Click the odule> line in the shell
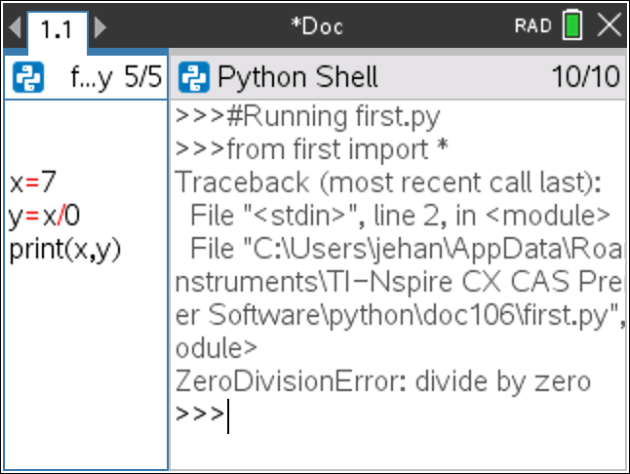The height and width of the screenshot is (474, 630). point(216,348)
